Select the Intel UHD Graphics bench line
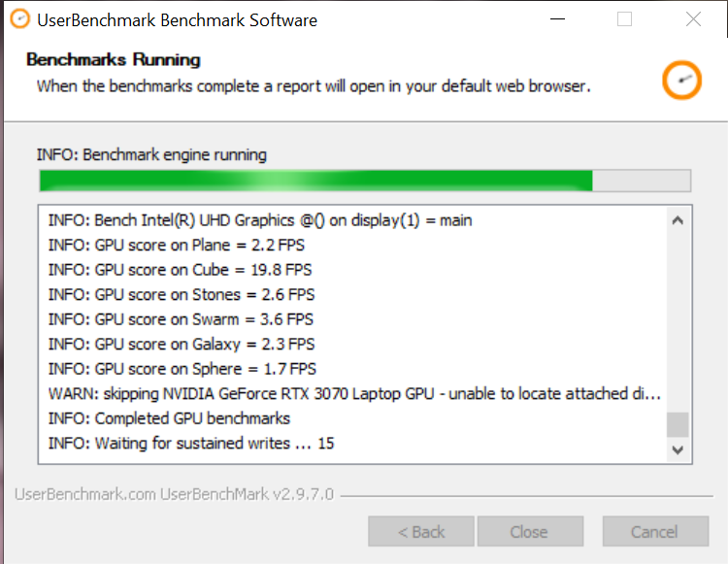 (260, 220)
